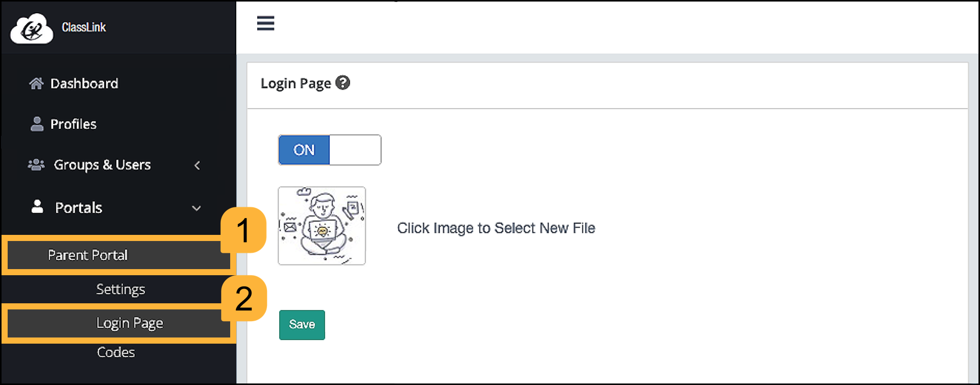The width and height of the screenshot is (980, 385).
Task: Open the Parent Portal menu item
Action: pos(88,255)
